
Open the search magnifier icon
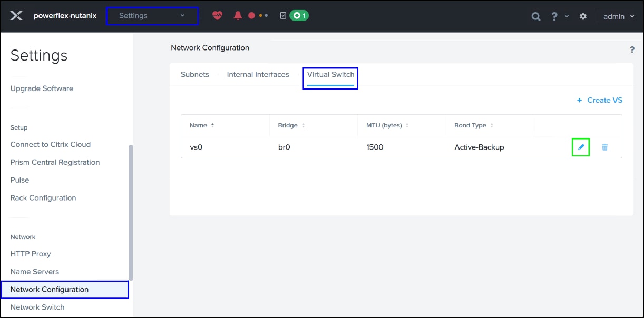point(536,16)
